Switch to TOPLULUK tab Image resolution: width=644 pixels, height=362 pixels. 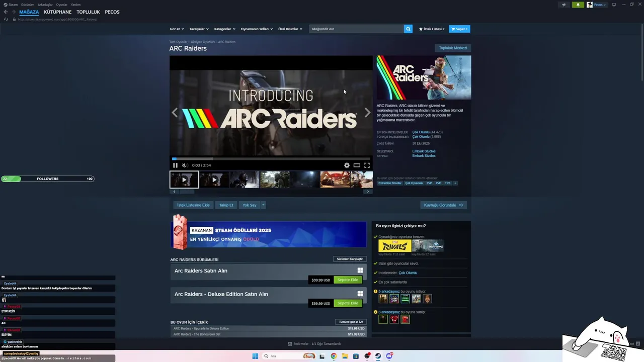88,12
